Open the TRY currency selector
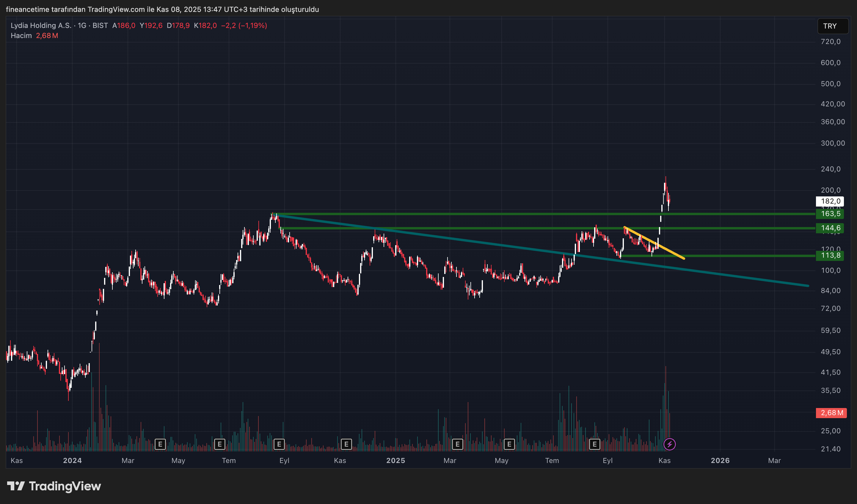The height and width of the screenshot is (504, 857). (832, 26)
